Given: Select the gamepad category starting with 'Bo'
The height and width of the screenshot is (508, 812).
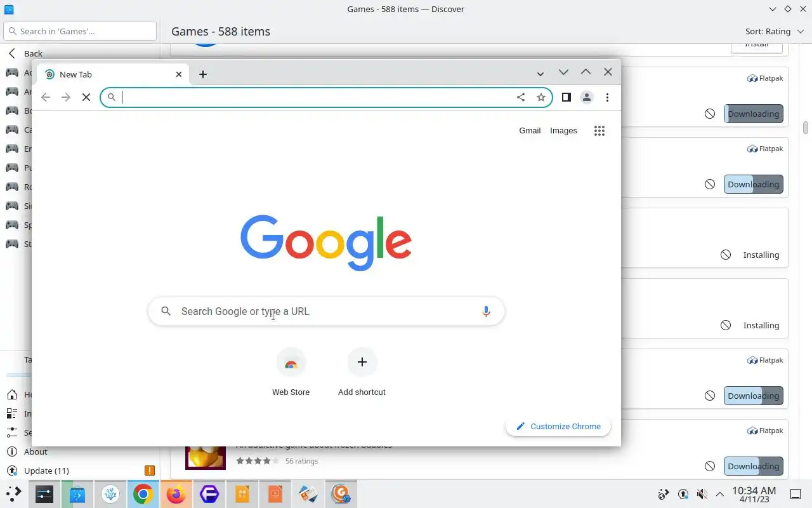Looking at the screenshot, I should pos(18,110).
